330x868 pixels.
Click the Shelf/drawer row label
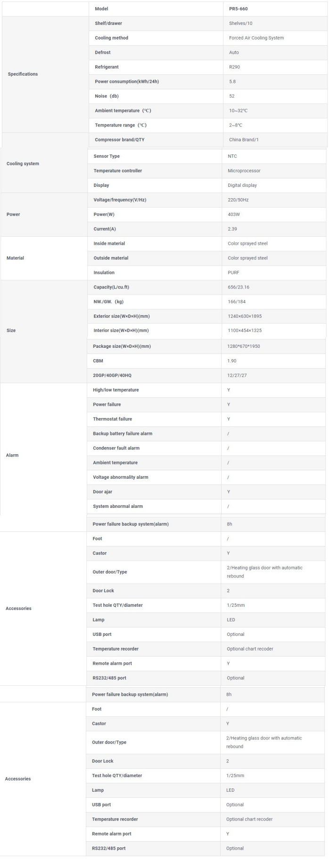coord(108,24)
